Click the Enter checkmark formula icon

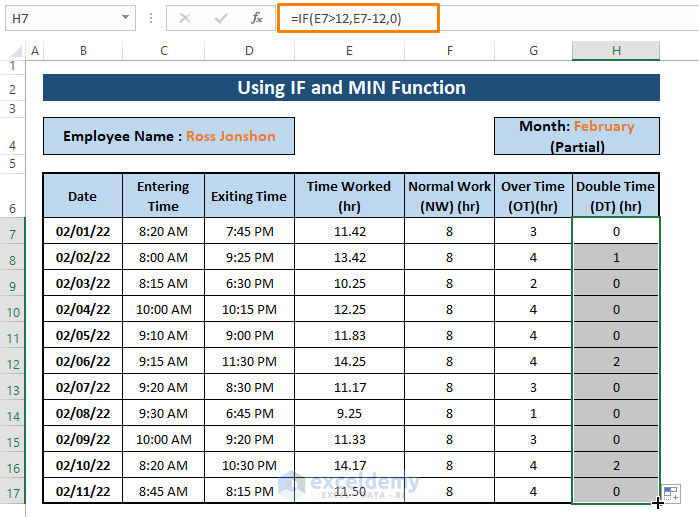[x=219, y=18]
